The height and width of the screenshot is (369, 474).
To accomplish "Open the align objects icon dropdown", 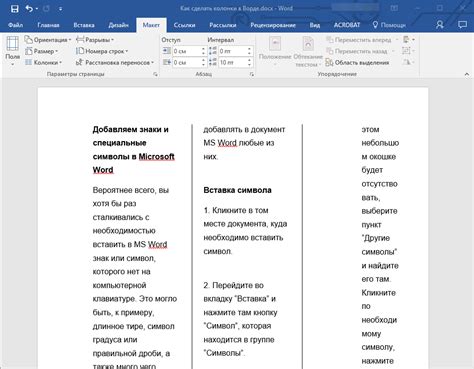I will point(409,40).
